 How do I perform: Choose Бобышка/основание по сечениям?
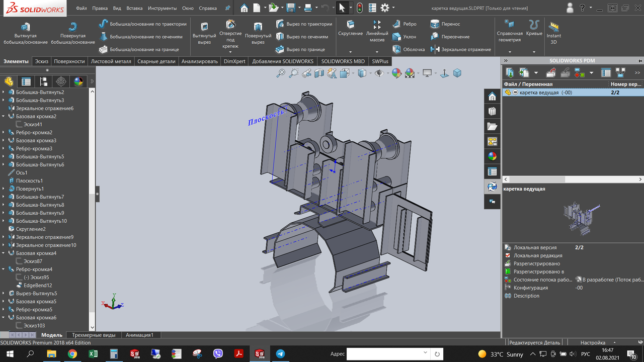click(x=141, y=37)
